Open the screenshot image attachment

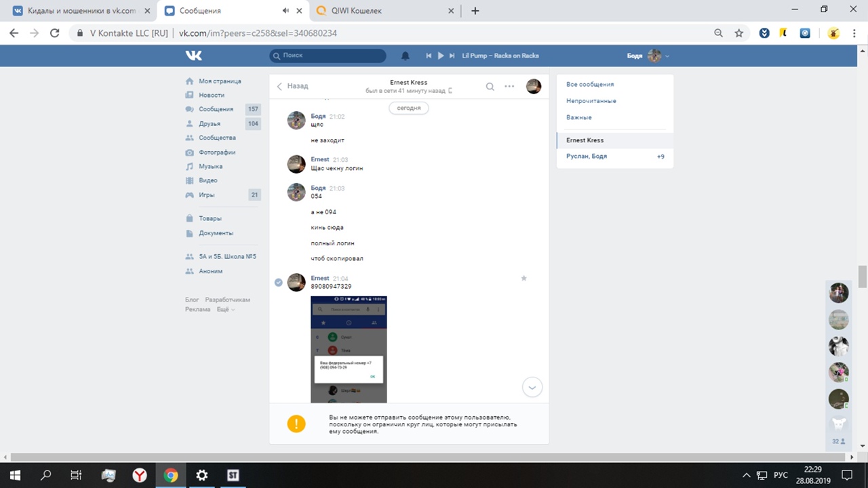349,349
